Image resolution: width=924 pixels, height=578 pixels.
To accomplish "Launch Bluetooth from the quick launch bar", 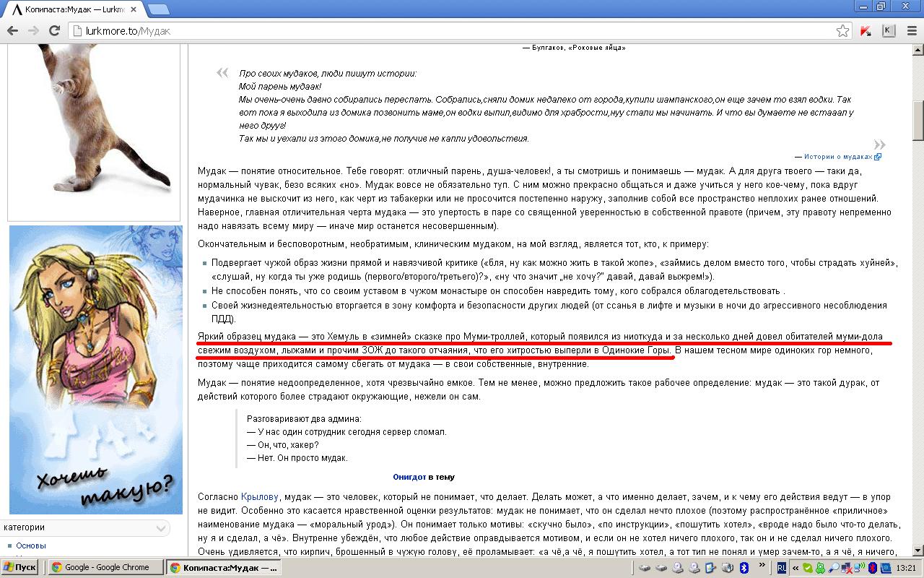I will [745, 568].
